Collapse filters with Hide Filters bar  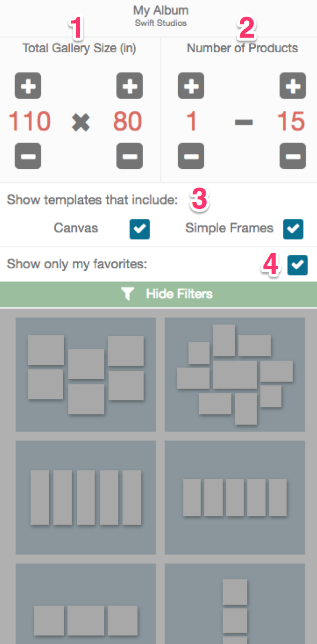pyautogui.click(x=158, y=294)
